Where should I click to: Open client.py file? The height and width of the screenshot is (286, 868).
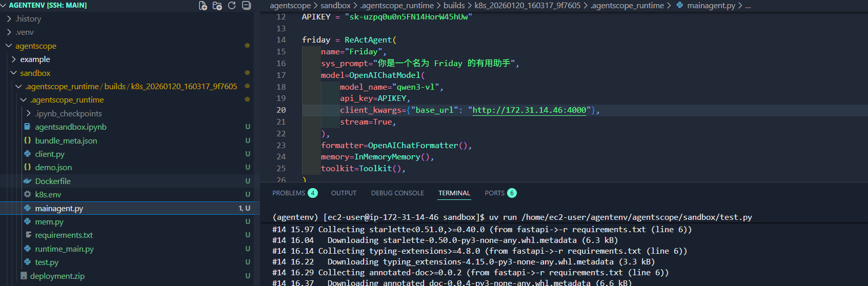(50, 154)
